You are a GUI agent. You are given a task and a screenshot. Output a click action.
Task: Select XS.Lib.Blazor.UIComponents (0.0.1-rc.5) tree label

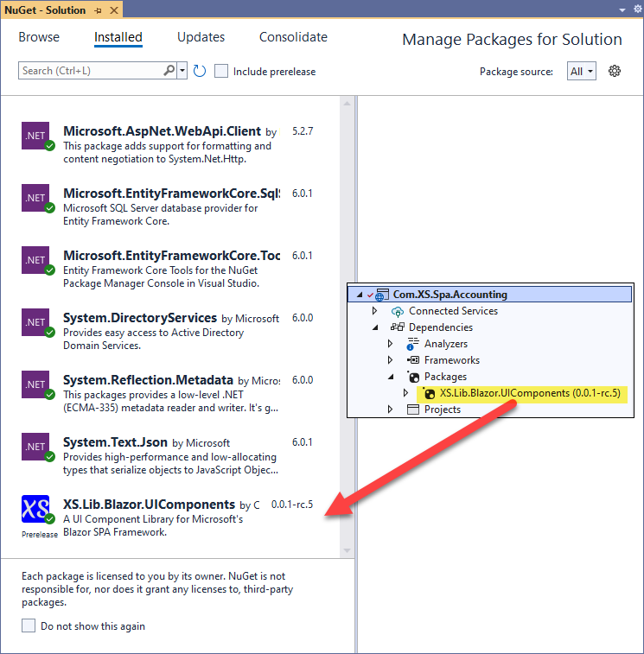(530, 393)
